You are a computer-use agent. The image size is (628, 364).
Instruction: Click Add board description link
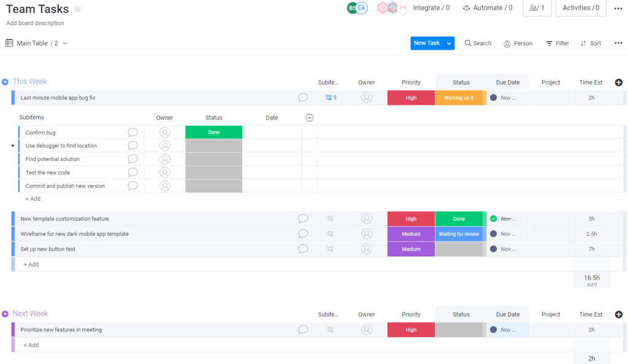[35, 23]
